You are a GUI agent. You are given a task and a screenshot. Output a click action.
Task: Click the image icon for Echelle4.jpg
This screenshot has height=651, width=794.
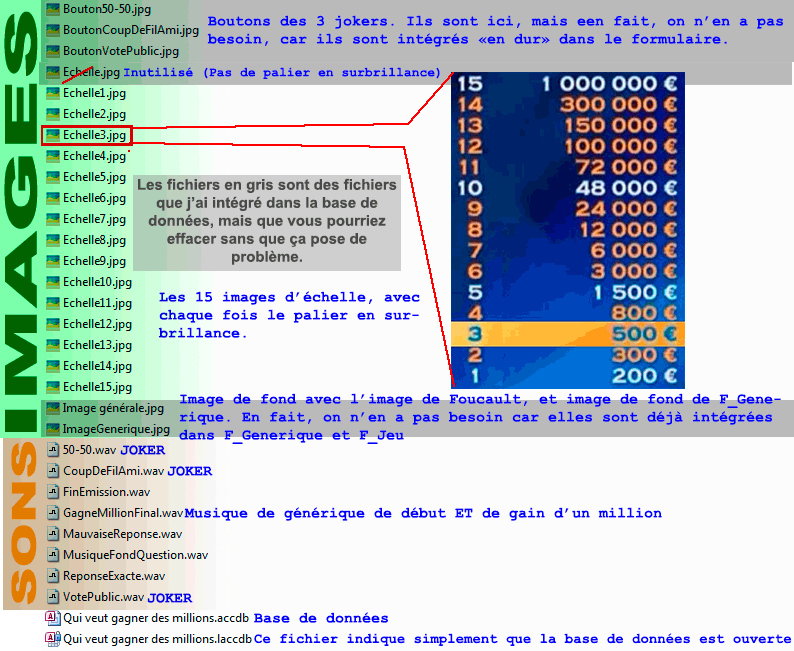tap(53, 156)
